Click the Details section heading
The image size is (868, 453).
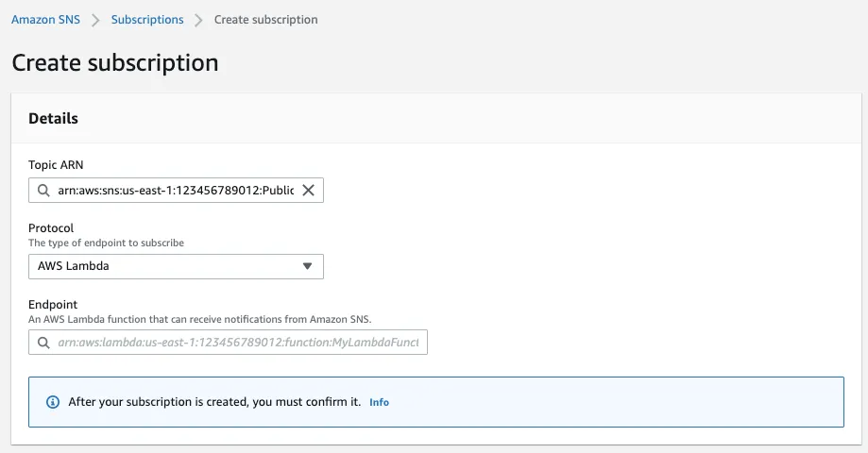[x=53, y=118]
